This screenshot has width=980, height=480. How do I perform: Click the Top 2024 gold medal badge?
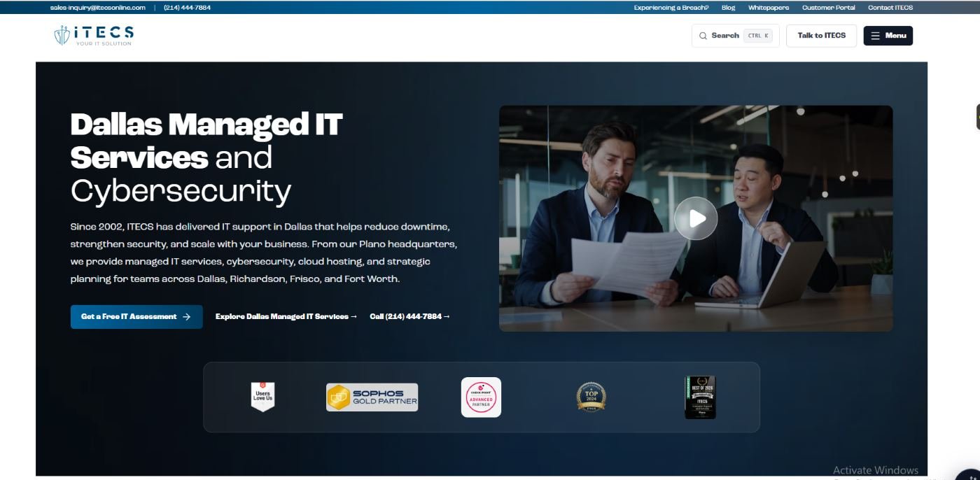pos(591,397)
